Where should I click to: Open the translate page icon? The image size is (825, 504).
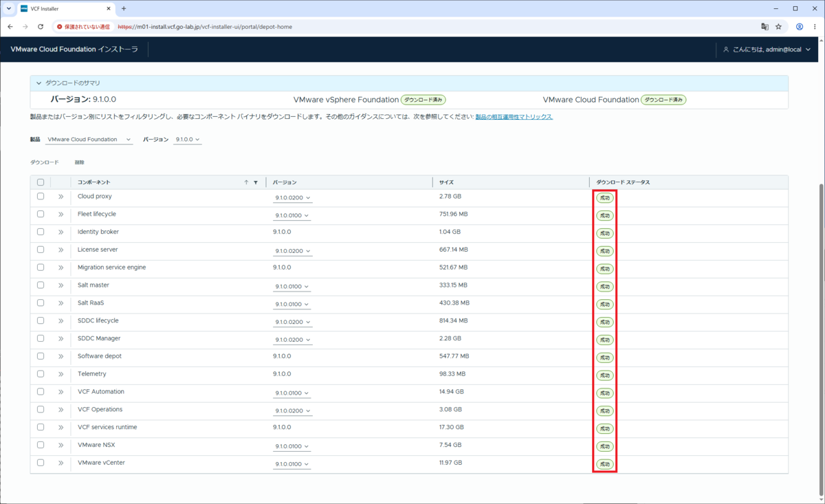pyautogui.click(x=764, y=27)
